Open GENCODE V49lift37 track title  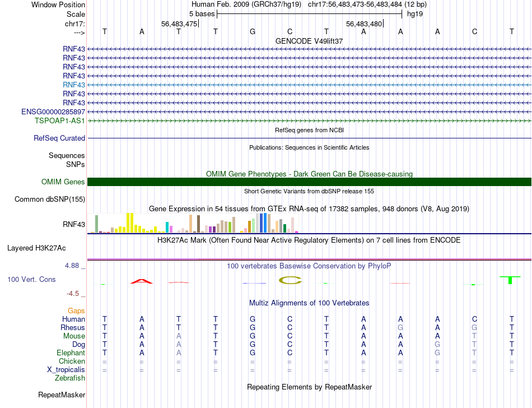click(309, 41)
